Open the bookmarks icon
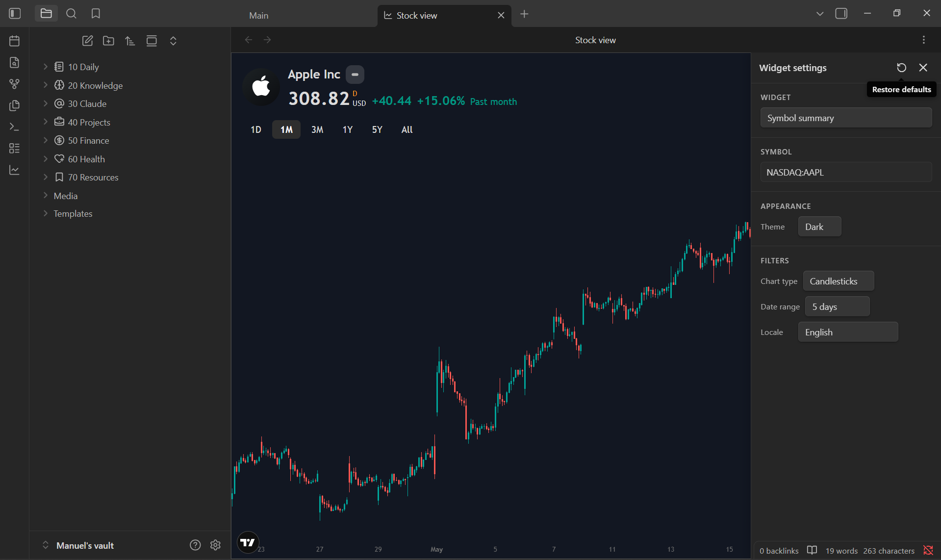 click(96, 14)
